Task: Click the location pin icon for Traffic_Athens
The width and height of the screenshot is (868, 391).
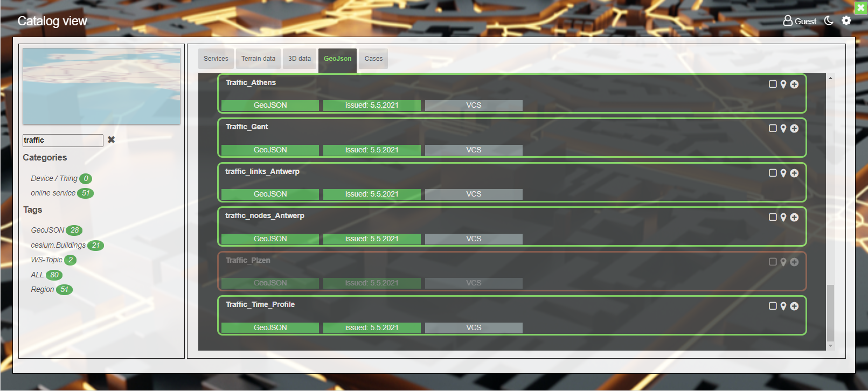Action: (783, 85)
